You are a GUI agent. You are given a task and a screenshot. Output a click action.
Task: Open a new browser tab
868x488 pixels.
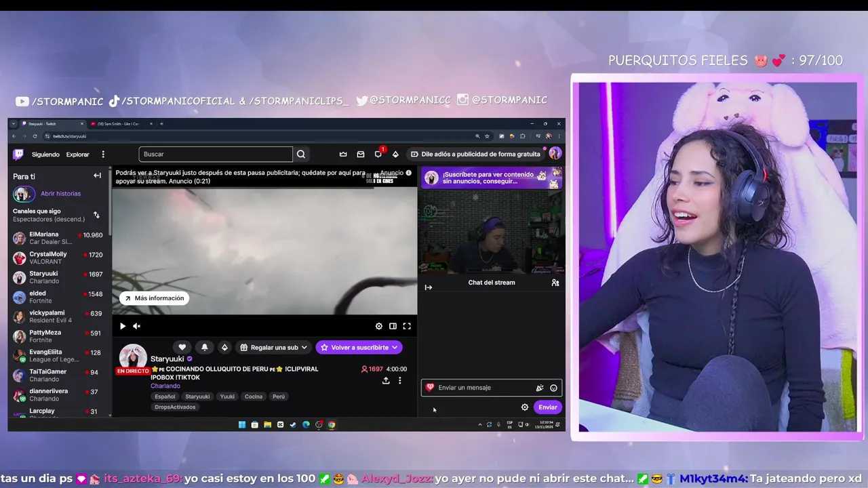pyautogui.click(x=161, y=124)
